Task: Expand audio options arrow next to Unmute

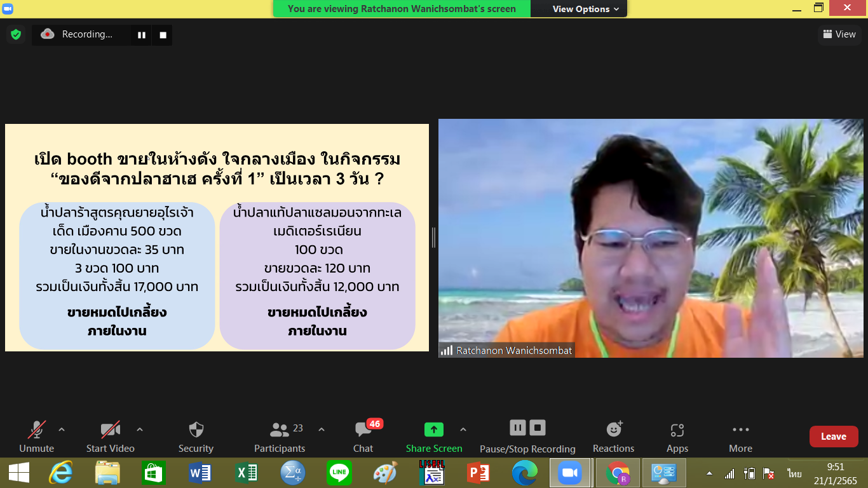Action: coord(62,430)
